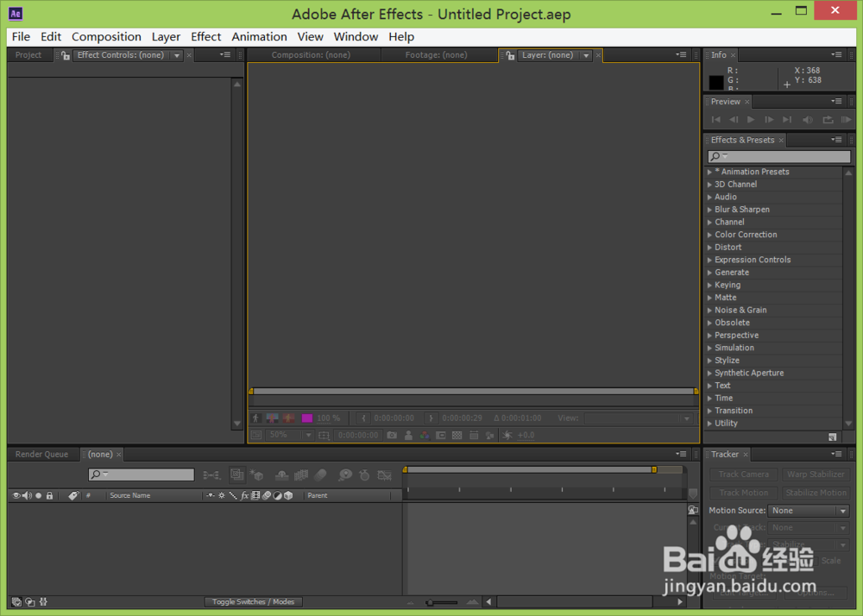The width and height of the screenshot is (863, 616).
Task: Expand the Transition effects category
Action: click(x=709, y=411)
